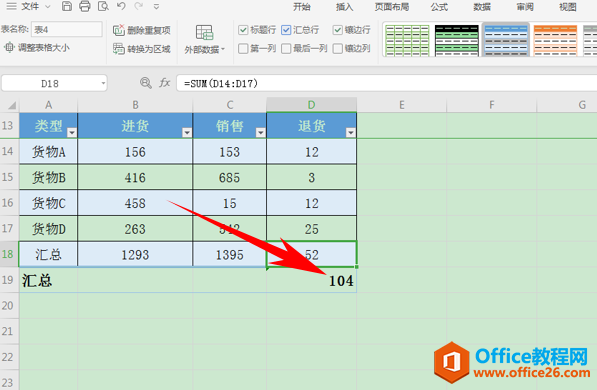The height and width of the screenshot is (390, 597).
Task: Expand quick access toolbar customization arrow
Action: (x=156, y=7)
